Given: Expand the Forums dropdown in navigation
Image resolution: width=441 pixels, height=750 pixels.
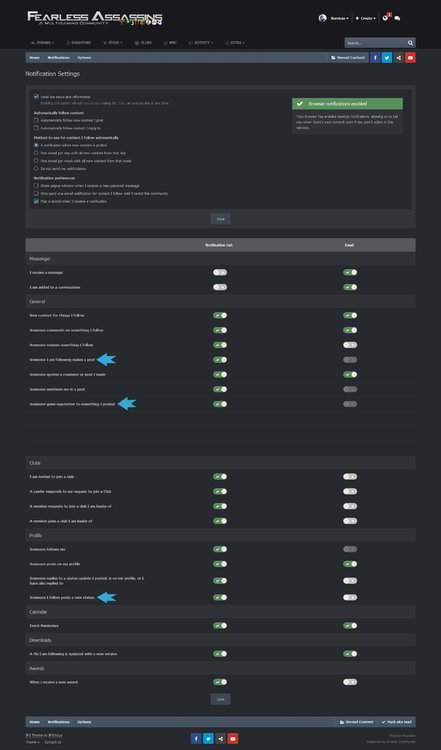Looking at the screenshot, I should (43, 43).
